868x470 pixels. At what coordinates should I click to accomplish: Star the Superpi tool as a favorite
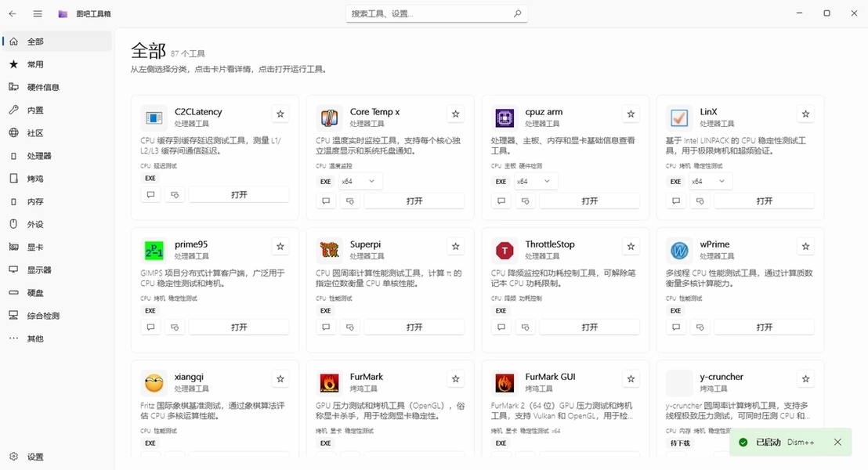tap(456, 246)
